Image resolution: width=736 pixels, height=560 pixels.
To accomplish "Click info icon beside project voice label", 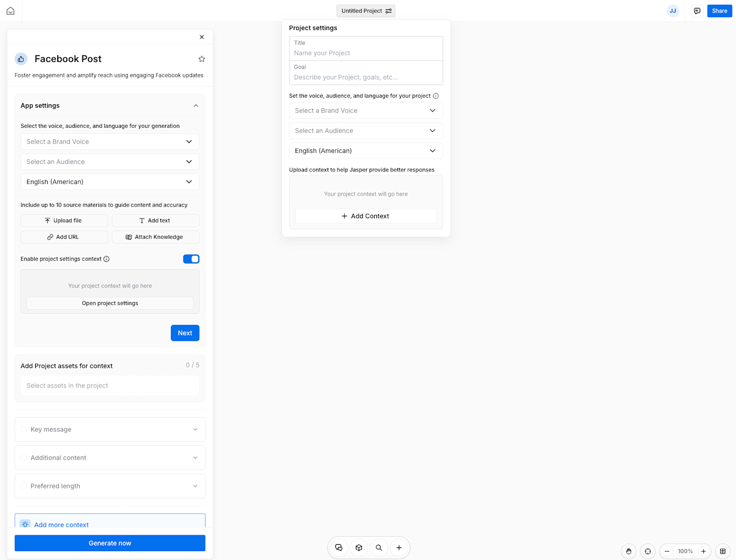I will 436,96.
